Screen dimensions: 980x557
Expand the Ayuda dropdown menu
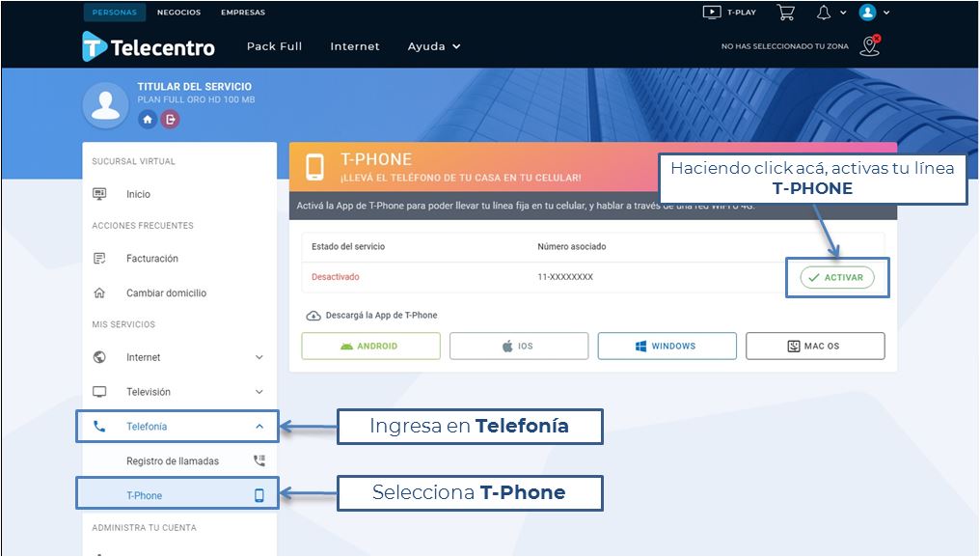434,46
